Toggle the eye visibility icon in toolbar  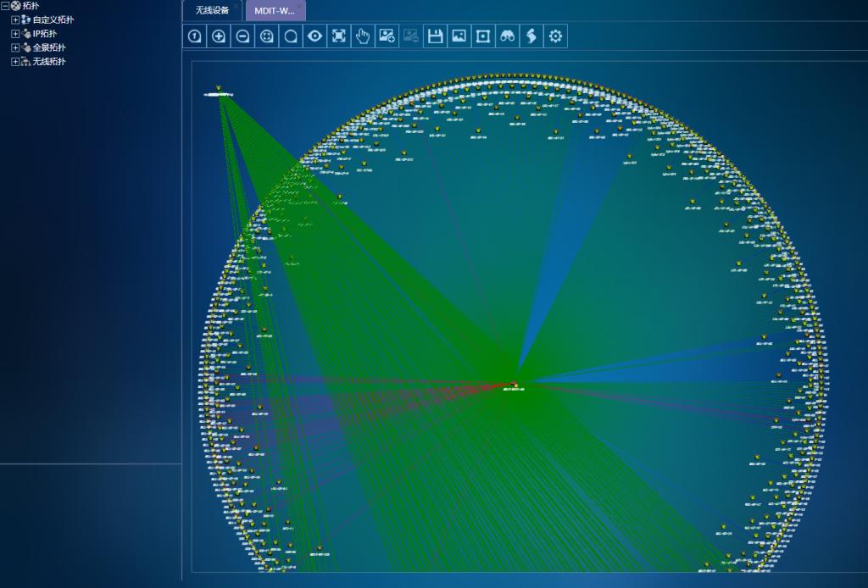pyautogui.click(x=314, y=36)
